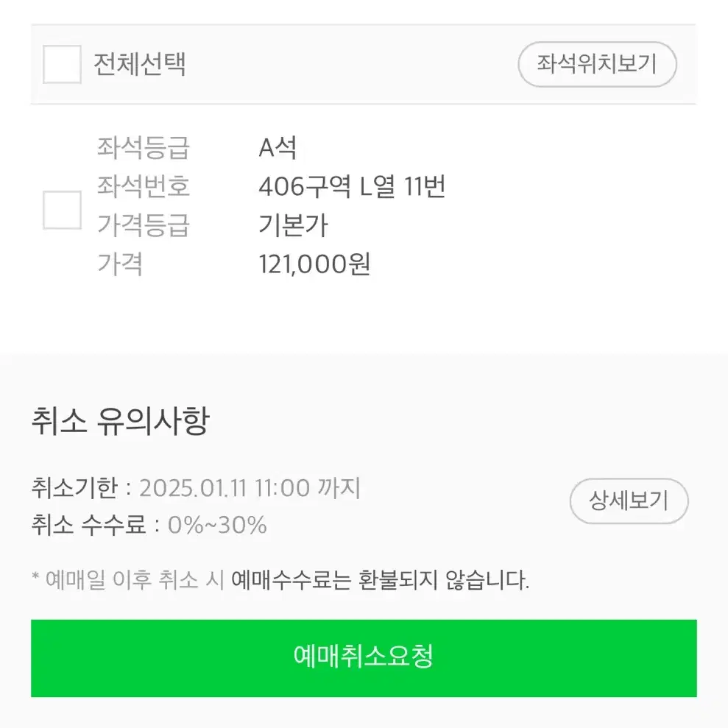The width and height of the screenshot is (728, 728).
Task: Click seat number text 406구역 L열 11번
Action: tap(351, 186)
